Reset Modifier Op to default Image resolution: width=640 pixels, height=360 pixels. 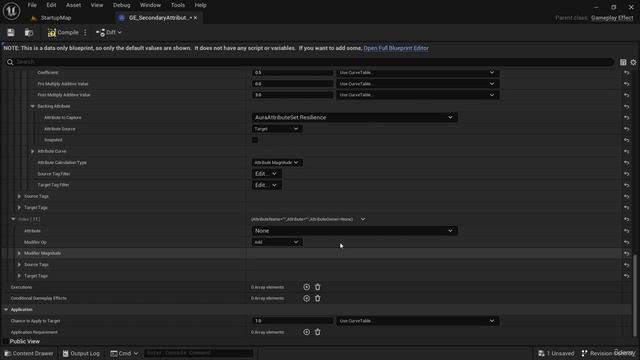[x=627, y=242]
